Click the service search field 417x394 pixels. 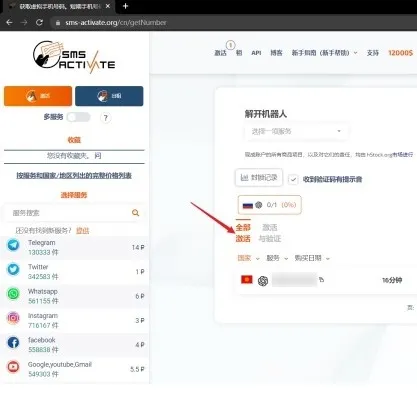point(70,213)
